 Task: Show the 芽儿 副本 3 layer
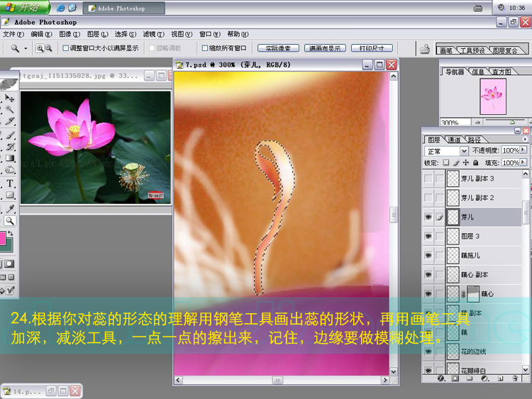pyautogui.click(x=428, y=179)
